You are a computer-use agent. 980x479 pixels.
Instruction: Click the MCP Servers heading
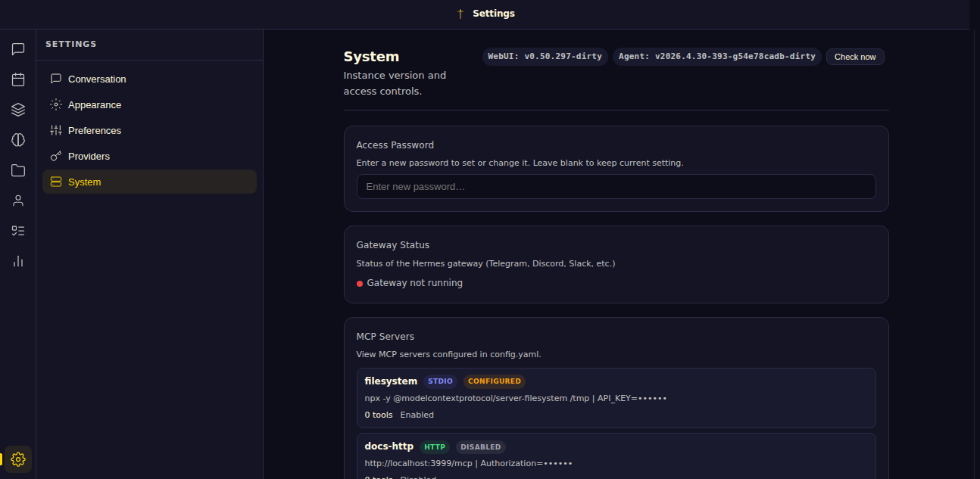tap(385, 337)
